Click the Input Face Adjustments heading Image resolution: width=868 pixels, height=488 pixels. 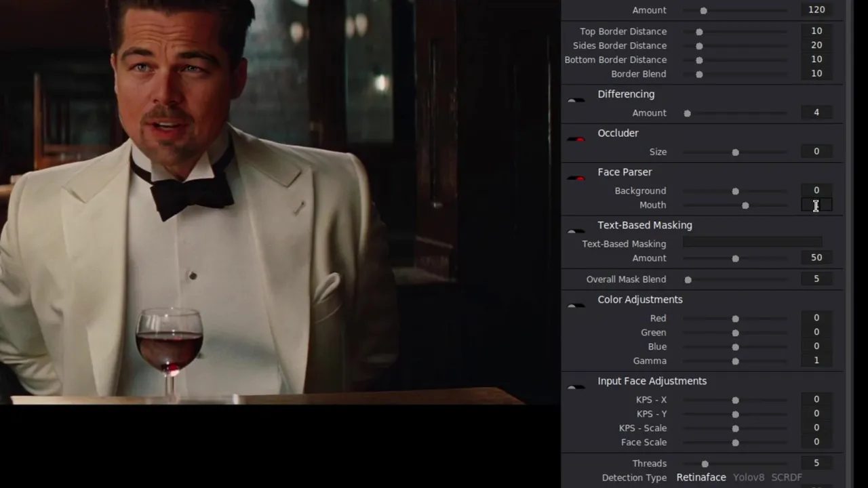(652, 381)
